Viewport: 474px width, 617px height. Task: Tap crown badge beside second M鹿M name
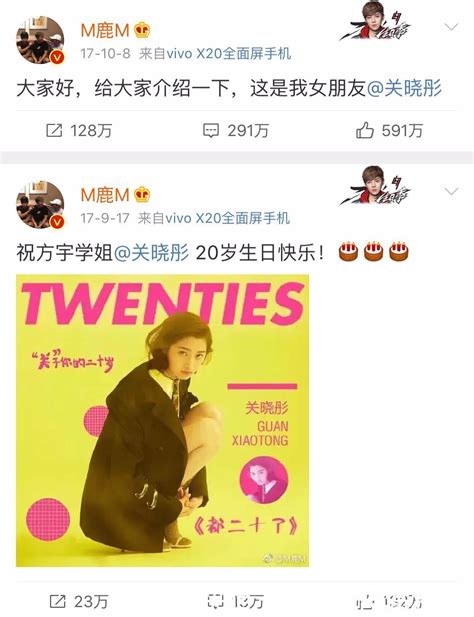(142, 195)
